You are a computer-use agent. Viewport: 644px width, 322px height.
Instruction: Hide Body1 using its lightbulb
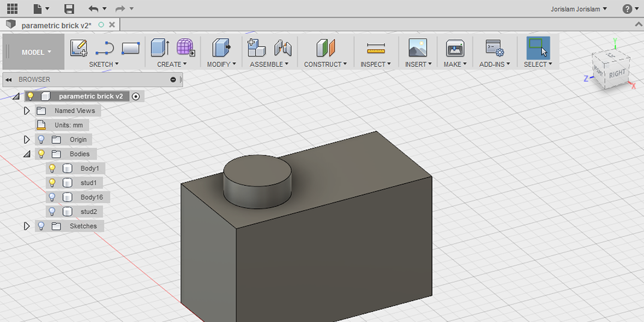pyautogui.click(x=52, y=168)
